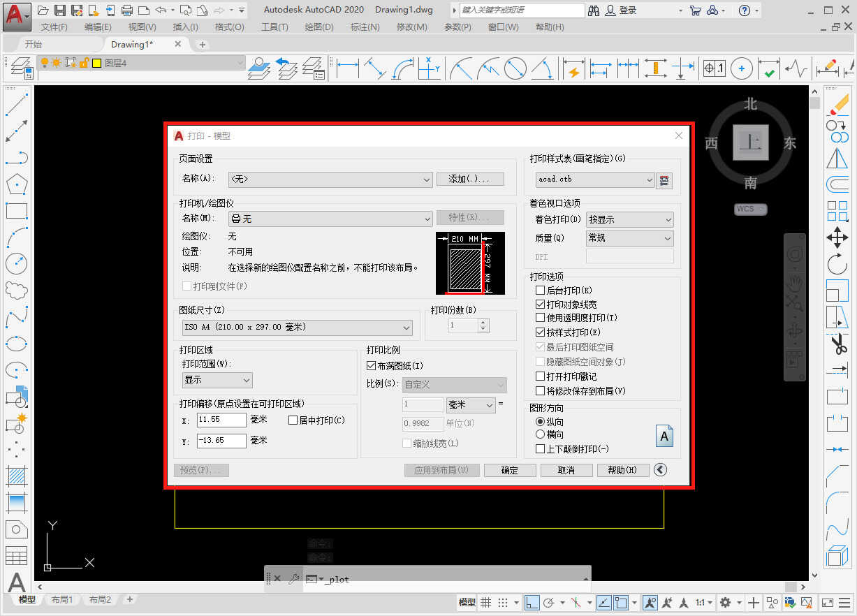Open the 修改(M) menu

click(x=411, y=27)
